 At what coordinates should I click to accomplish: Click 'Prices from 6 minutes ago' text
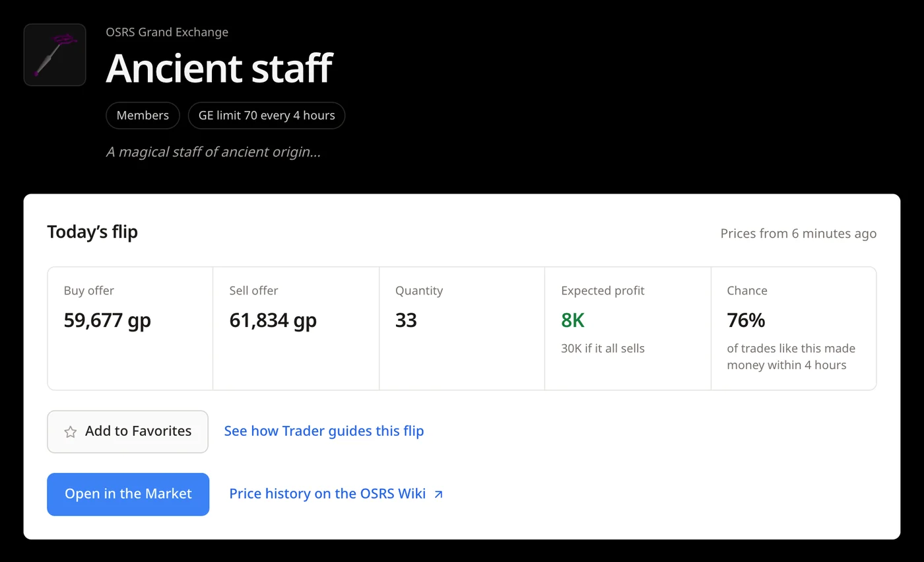(799, 233)
